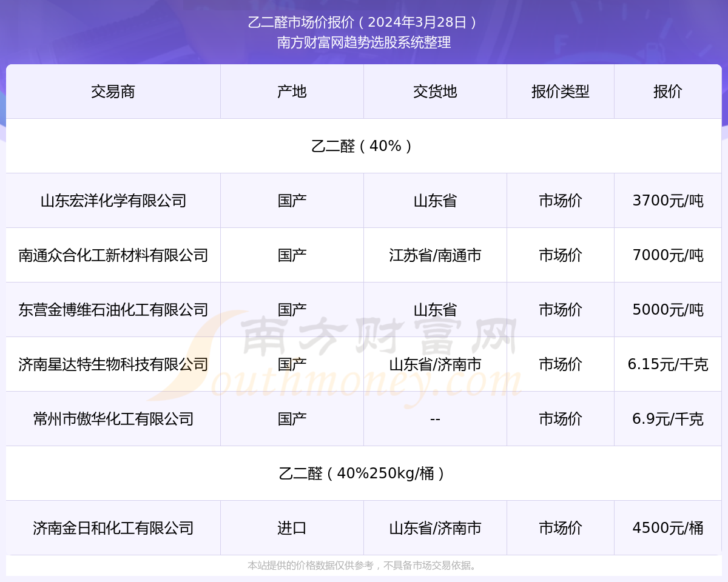Click the subtitle 南方财富网趋势选股系统整理
Viewport: 728px width, 582px height.
364,42
